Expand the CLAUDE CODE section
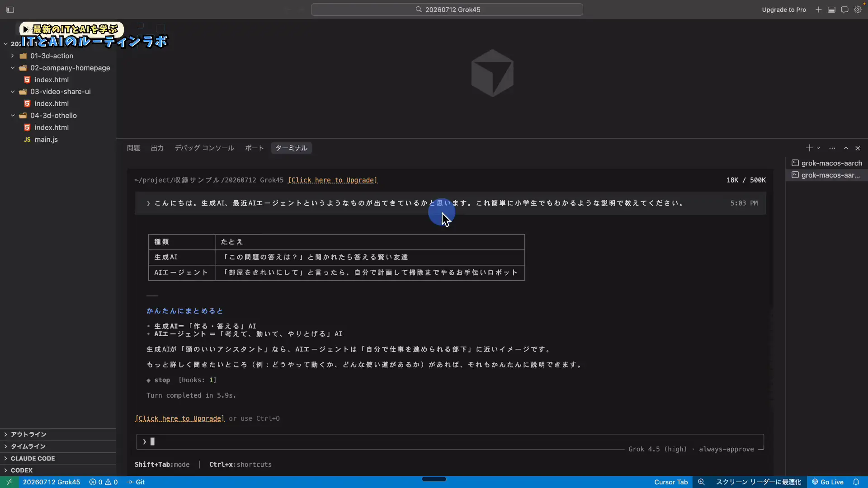The height and width of the screenshot is (488, 868). point(58,459)
